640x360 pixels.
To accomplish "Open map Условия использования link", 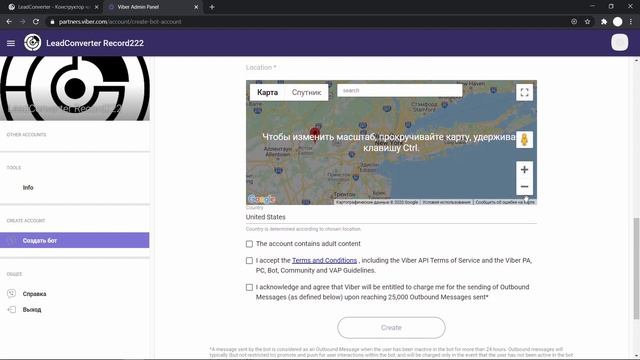I will point(447,202).
